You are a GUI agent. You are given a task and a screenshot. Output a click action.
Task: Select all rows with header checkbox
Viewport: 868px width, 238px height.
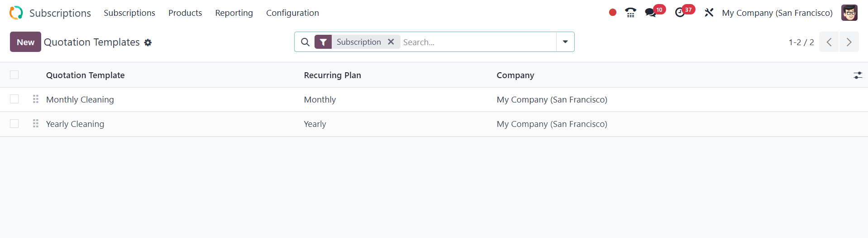(14, 75)
